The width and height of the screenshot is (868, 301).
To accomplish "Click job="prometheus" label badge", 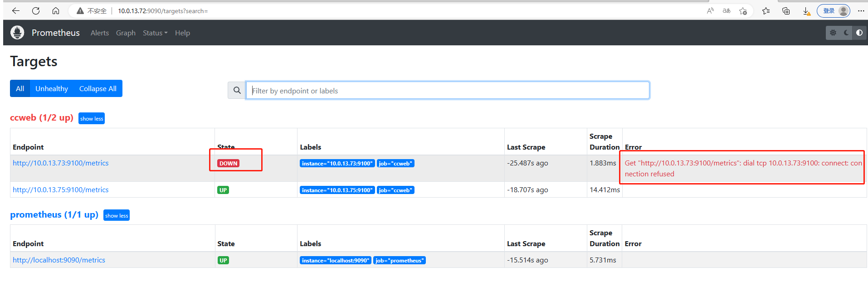I will [x=400, y=260].
